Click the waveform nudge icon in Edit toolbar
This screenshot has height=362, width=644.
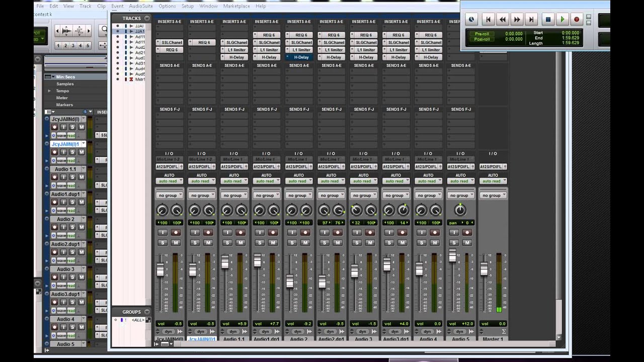[66, 31]
